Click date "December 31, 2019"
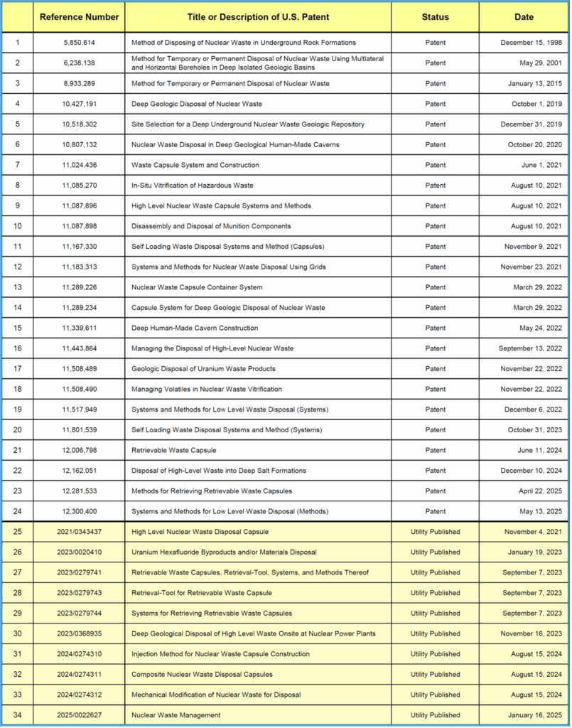Screen dimensions: 572x728 tap(531, 124)
